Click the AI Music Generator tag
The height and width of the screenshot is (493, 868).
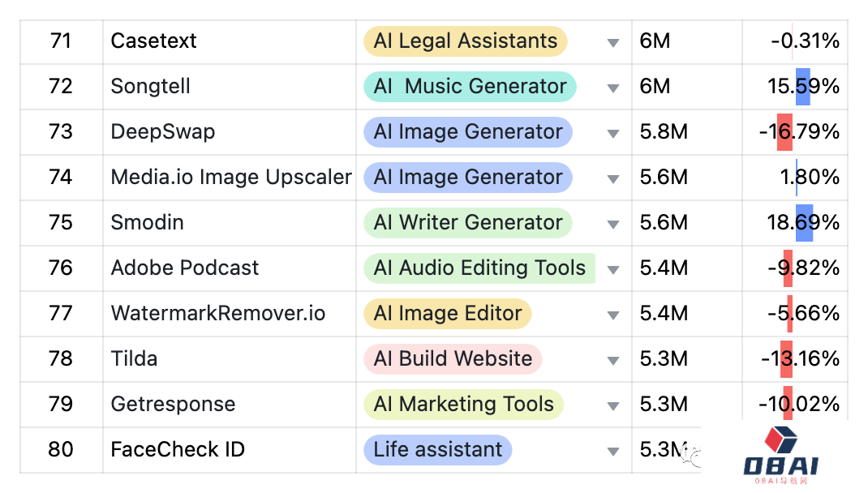click(470, 87)
